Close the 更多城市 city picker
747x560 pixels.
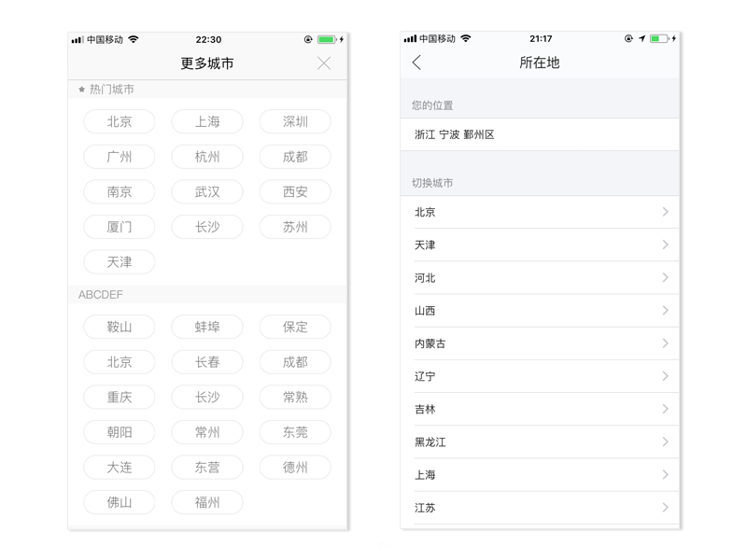tap(324, 63)
